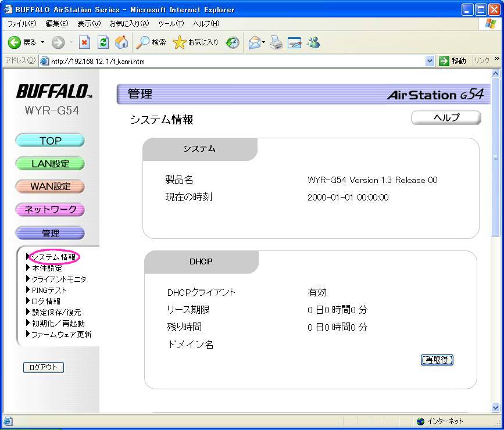Click the ログアウト logout button

coord(44,367)
